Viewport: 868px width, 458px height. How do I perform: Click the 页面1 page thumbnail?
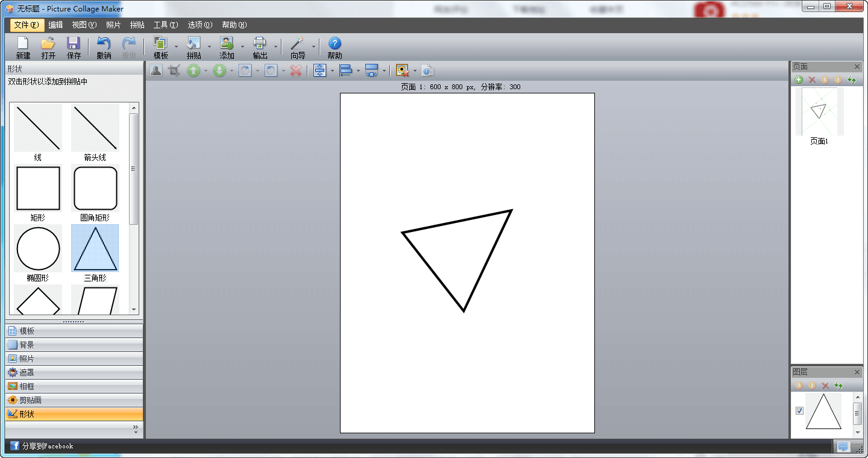pyautogui.click(x=819, y=111)
